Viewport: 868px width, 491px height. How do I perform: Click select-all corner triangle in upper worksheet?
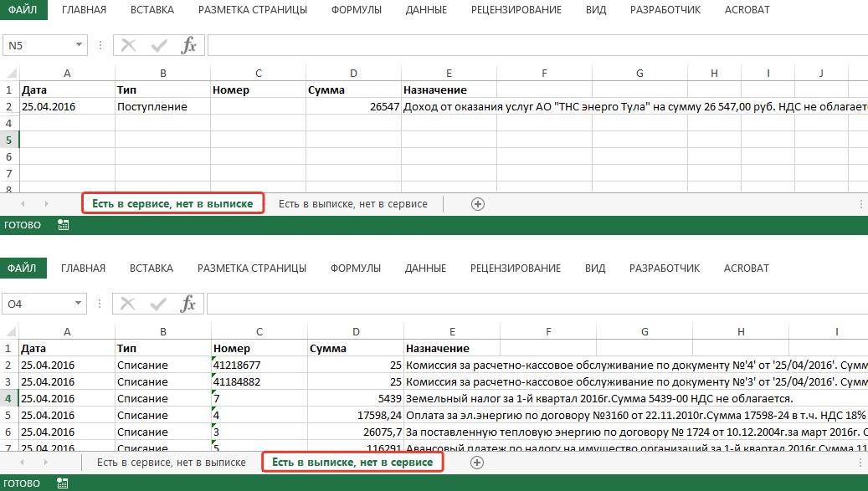pos(12,73)
